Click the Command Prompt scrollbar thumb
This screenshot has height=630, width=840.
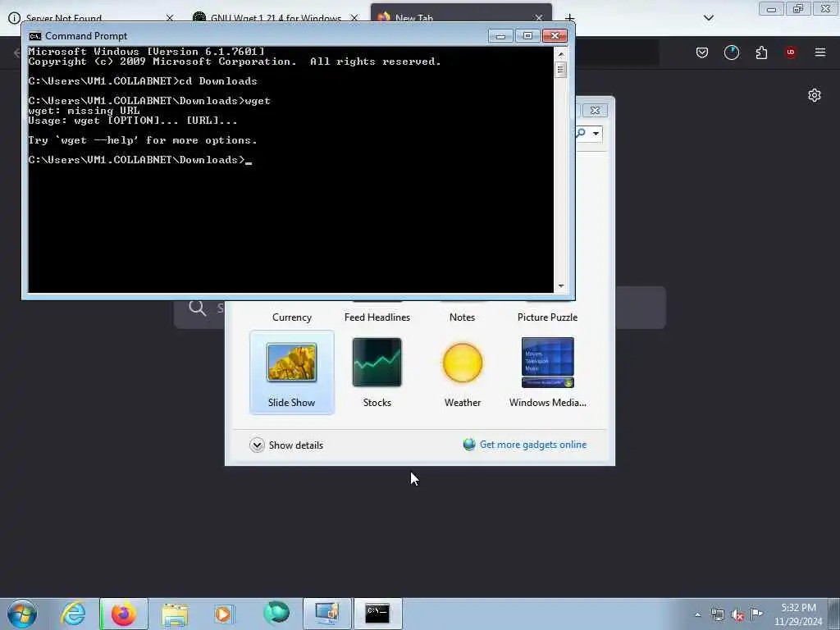561,70
